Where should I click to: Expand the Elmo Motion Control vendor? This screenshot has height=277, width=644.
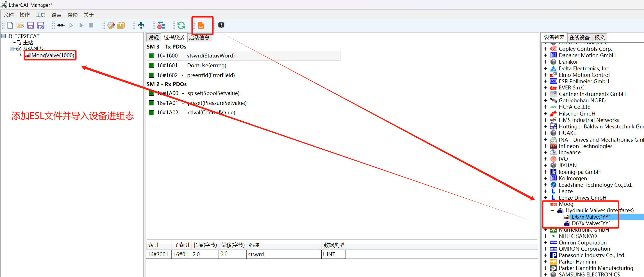545,75
